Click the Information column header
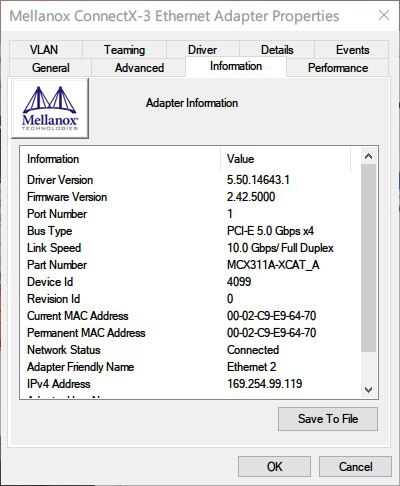Screen dimensions: 400x486 [x=120, y=159]
